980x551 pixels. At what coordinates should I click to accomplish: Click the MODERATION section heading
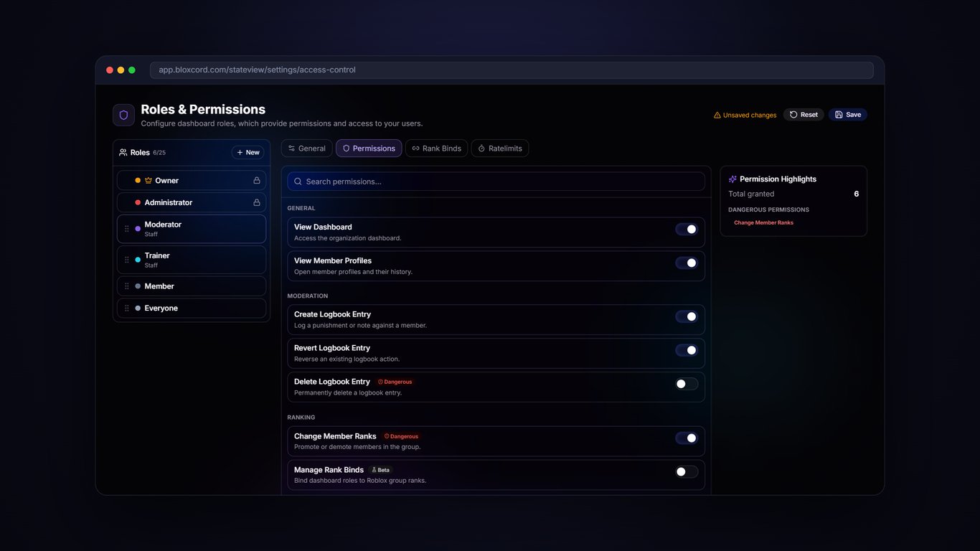(x=308, y=296)
